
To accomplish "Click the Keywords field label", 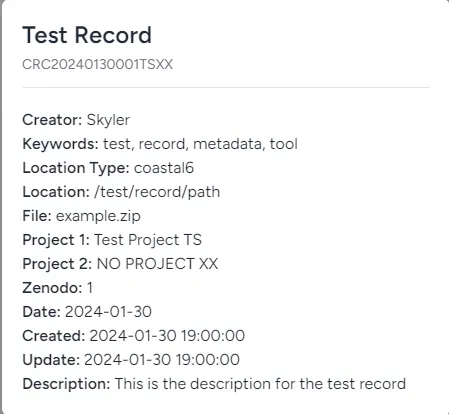I will pos(60,144).
